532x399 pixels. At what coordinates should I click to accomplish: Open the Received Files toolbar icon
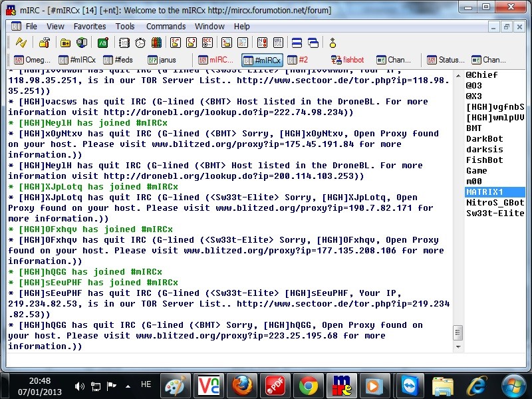[x=227, y=43]
